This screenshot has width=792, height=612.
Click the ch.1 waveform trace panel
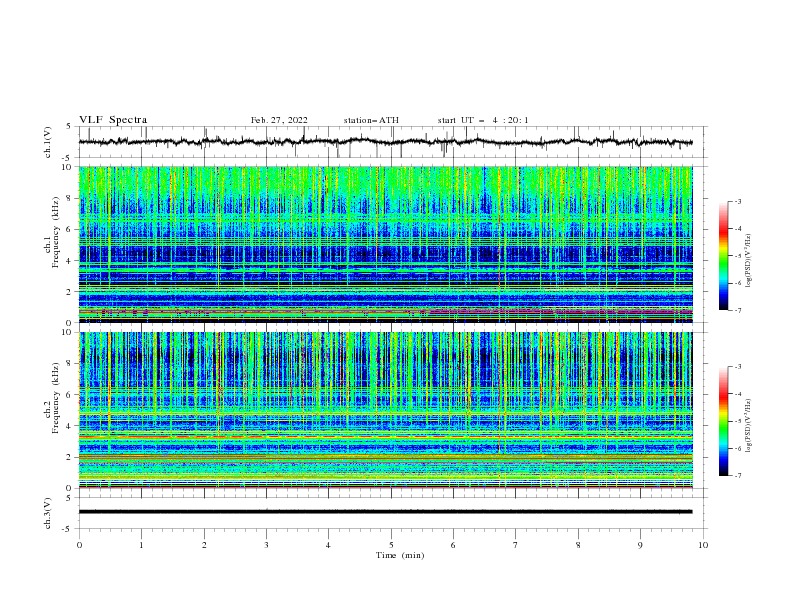tap(393, 142)
